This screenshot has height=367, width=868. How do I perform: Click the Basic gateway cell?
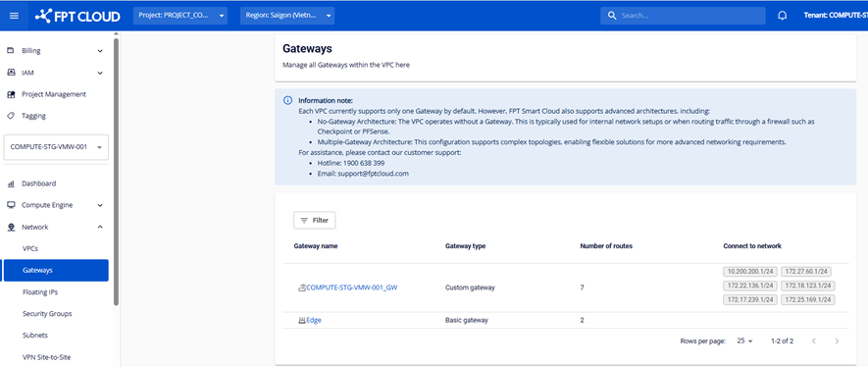[x=467, y=320]
